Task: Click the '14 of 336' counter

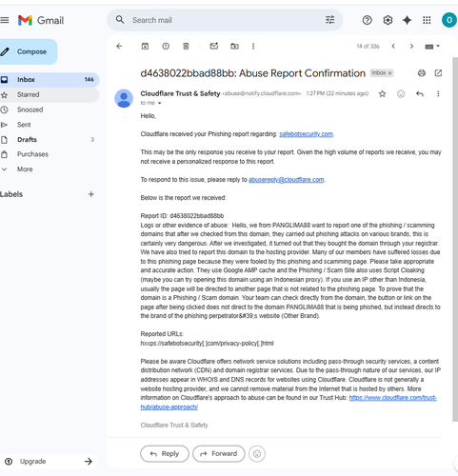Action: 368,47
